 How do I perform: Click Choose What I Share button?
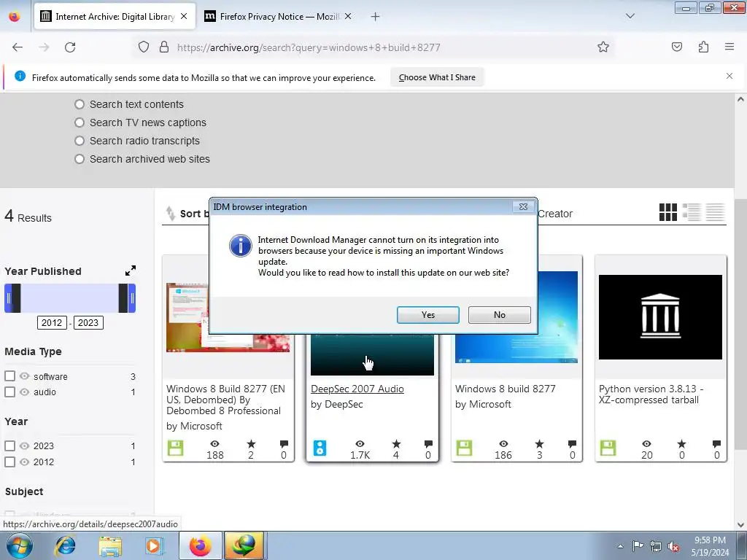tap(437, 77)
